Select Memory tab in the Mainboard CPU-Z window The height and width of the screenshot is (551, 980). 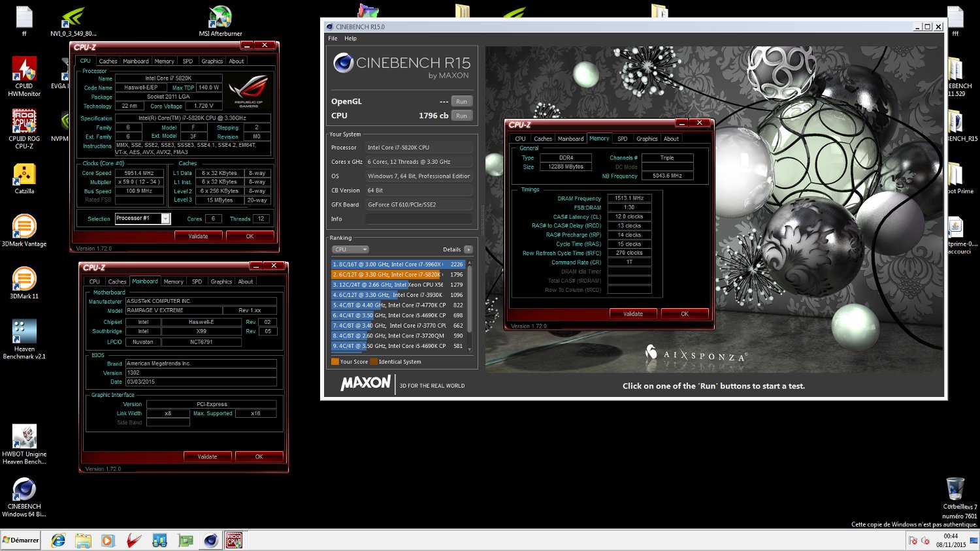[x=173, y=281]
